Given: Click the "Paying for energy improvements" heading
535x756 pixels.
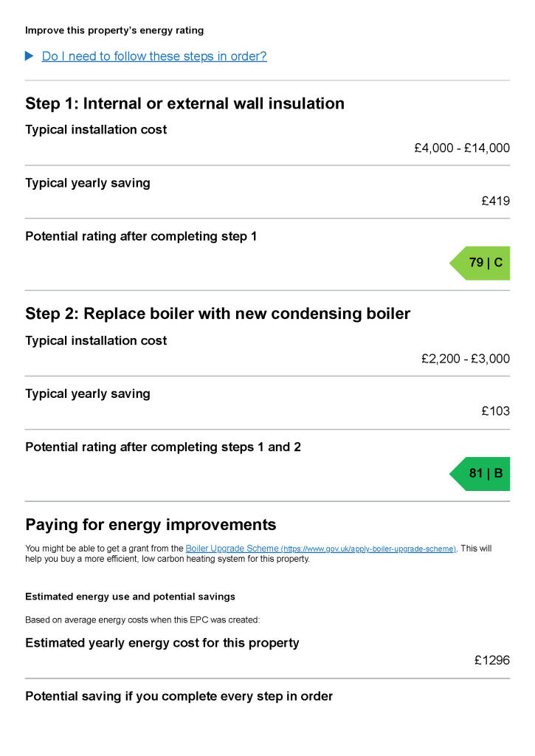Looking at the screenshot, I should [x=151, y=525].
